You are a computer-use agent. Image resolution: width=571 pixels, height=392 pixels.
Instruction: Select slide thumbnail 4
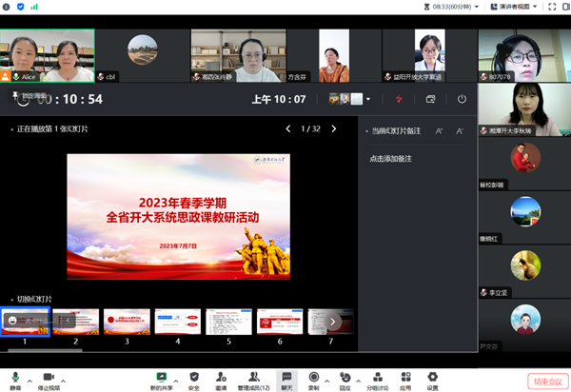(178, 322)
